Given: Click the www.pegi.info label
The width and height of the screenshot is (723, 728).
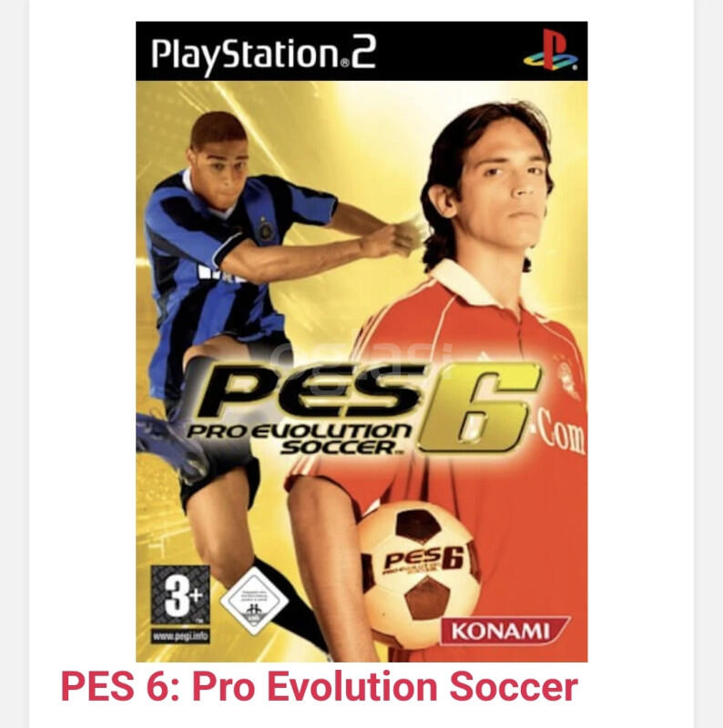Looking at the screenshot, I should click(x=180, y=636).
